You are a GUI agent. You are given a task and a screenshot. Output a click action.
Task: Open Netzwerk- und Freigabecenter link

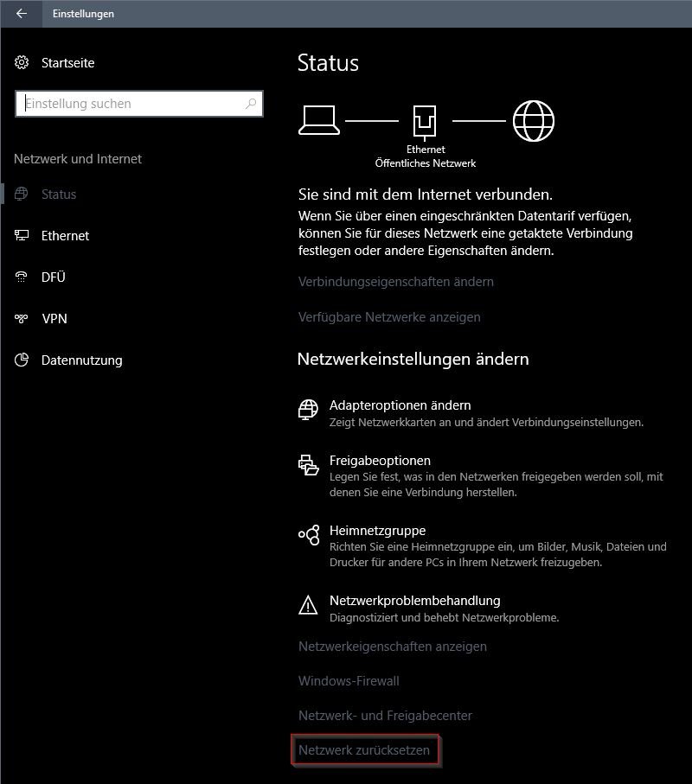(385, 716)
